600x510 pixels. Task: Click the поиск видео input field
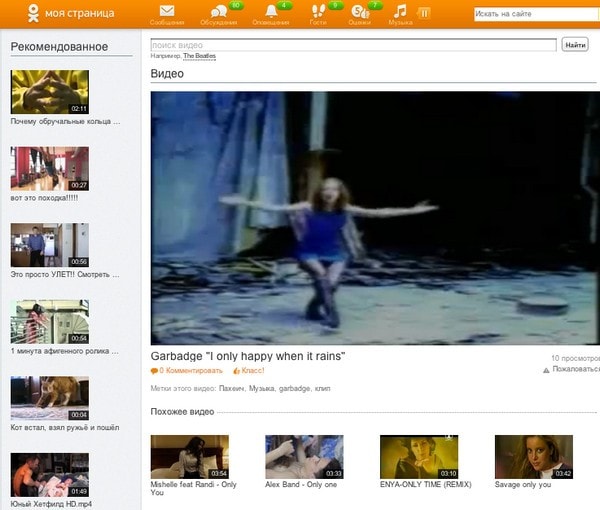354,45
